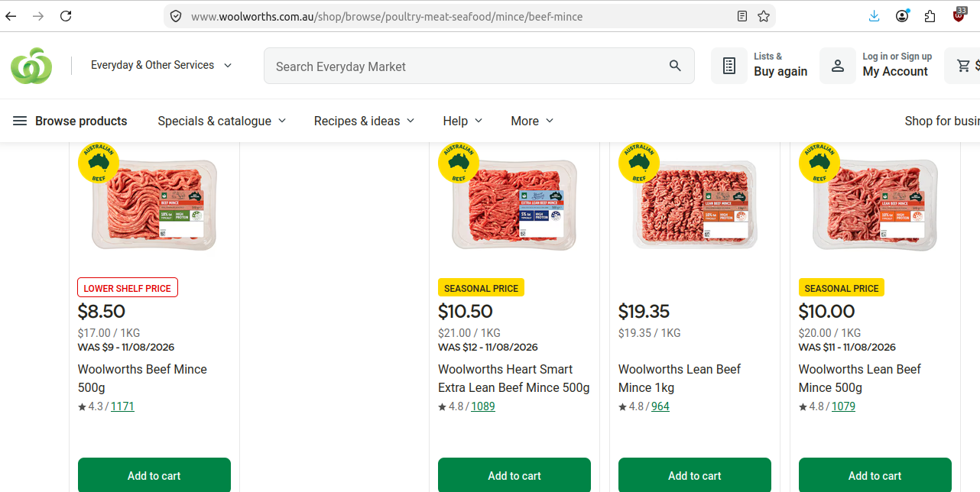Viewport: 980px width, 492px height.
Task: Expand Recipes & ideas menu
Action: (x=364, y=121)
